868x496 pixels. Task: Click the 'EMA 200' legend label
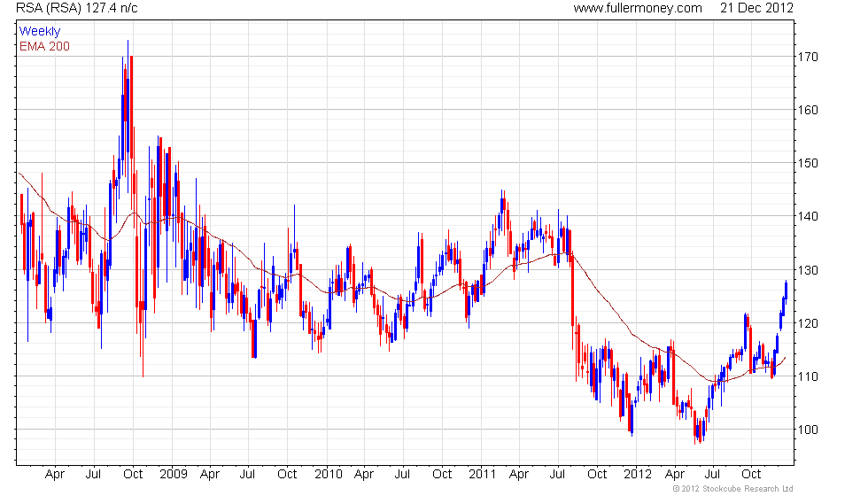[45, 46]
